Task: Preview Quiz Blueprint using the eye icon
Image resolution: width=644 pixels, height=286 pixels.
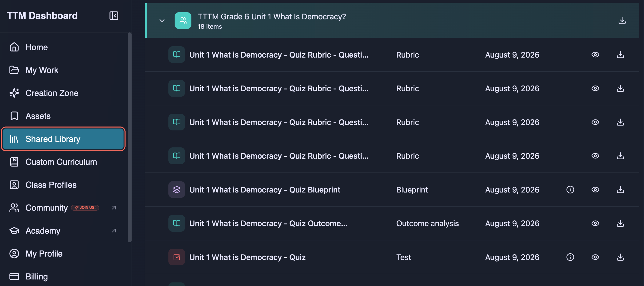Action: pos(595,190)
